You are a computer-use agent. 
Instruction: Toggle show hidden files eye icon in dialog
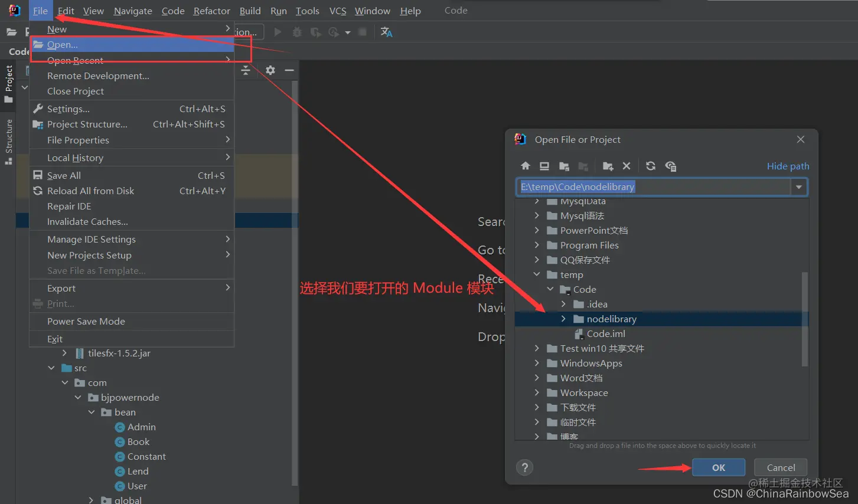point(670,166)
